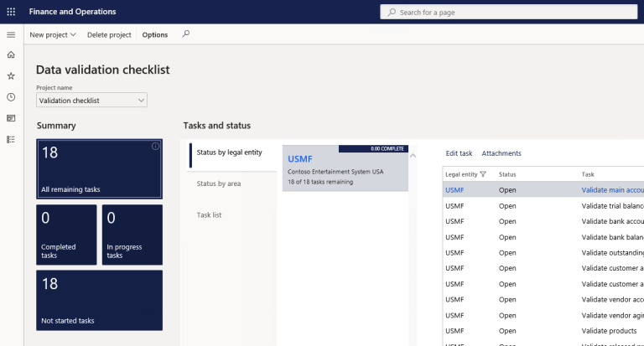
Task: Go to Home from sidebar
Action: coord(11,54)
